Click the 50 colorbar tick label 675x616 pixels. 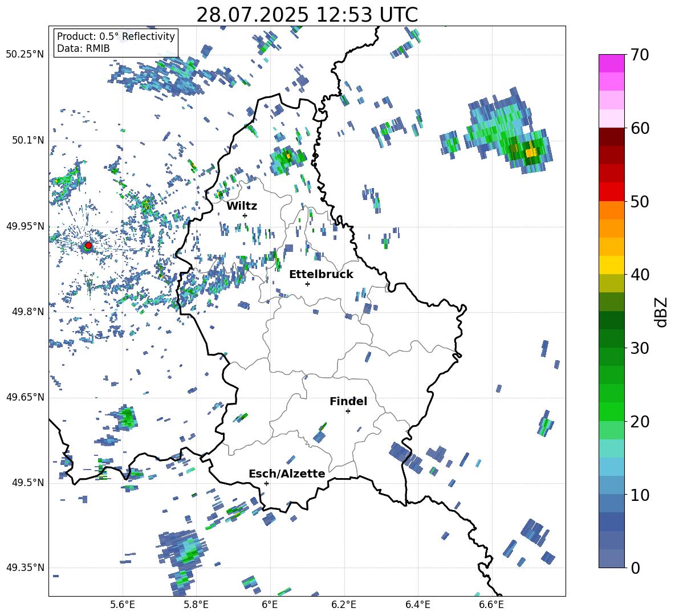[x=639, y=201]
